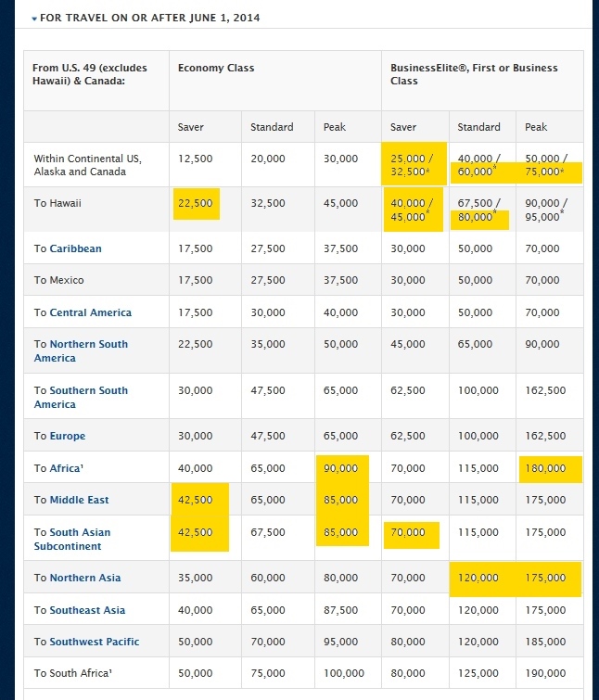Select the Economy Class column header
The height and width of the screenshot is (700, 599).
216,68
